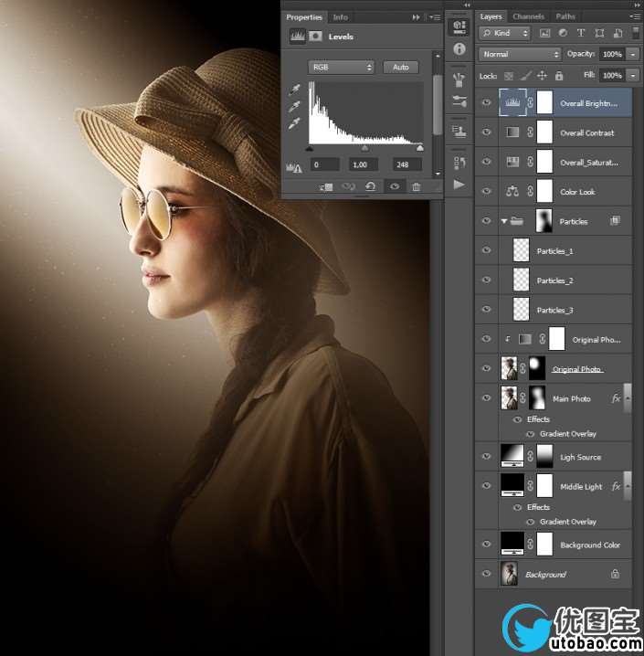Viewport: 644px width, 656px height.
Task: Filter layers by pixel layers icon
Action: (x=544, y=33)
